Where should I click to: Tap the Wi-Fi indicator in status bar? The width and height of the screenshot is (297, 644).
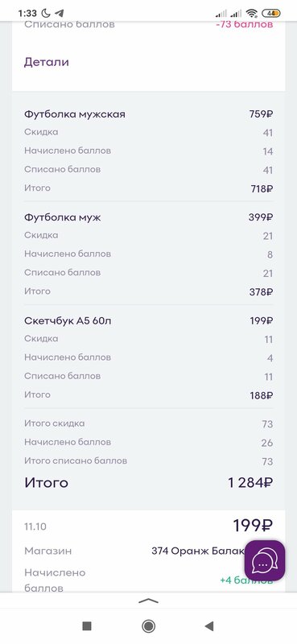251,13
